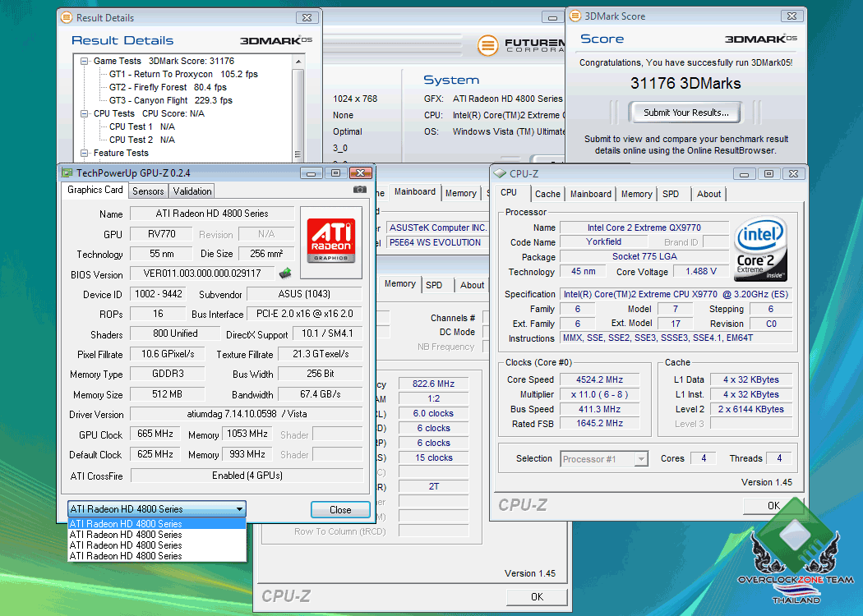Click the Intel Core 2 Extreme logo
The height and width of the screenshot is (616, 863).
tap(760, 249)
